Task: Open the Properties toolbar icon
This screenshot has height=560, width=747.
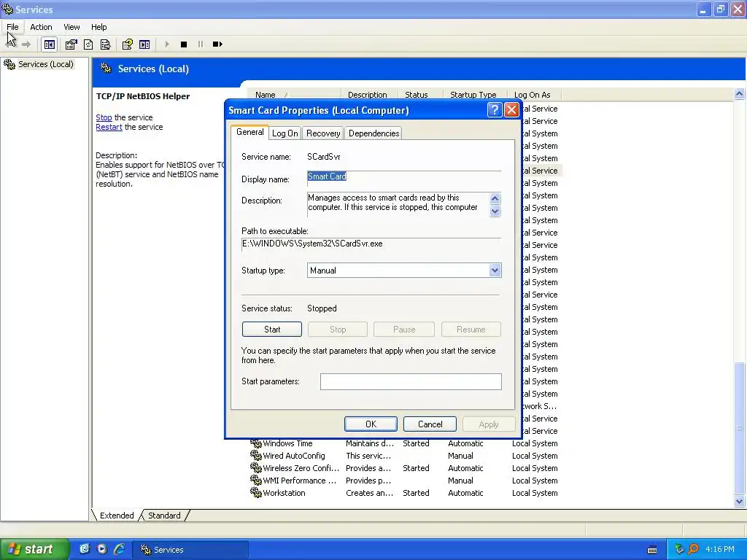Action: [71, 44]
